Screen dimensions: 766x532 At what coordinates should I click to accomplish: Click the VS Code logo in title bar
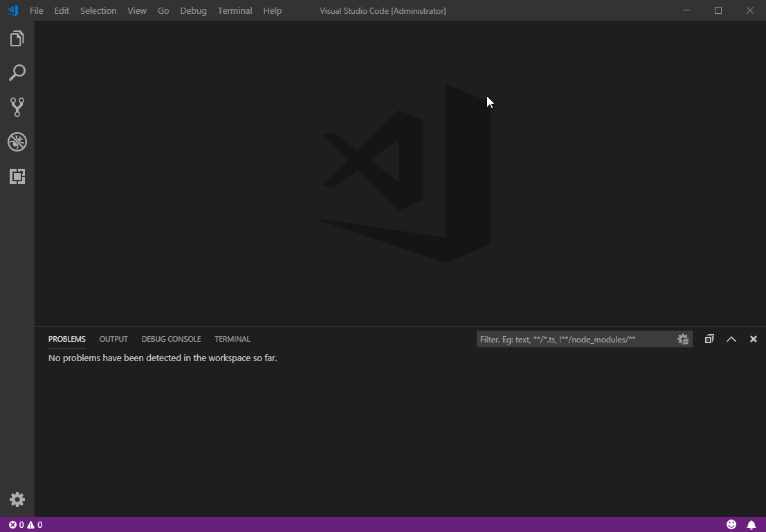click(13, 10)
